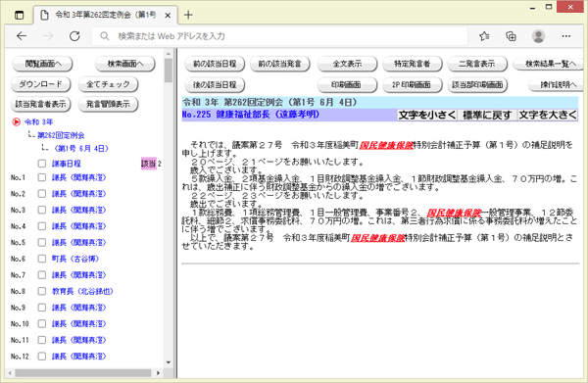This screenshot has width=588, height=383.
Task: Check the No.1 speaker checkbox
Action: tap(42, 177)
